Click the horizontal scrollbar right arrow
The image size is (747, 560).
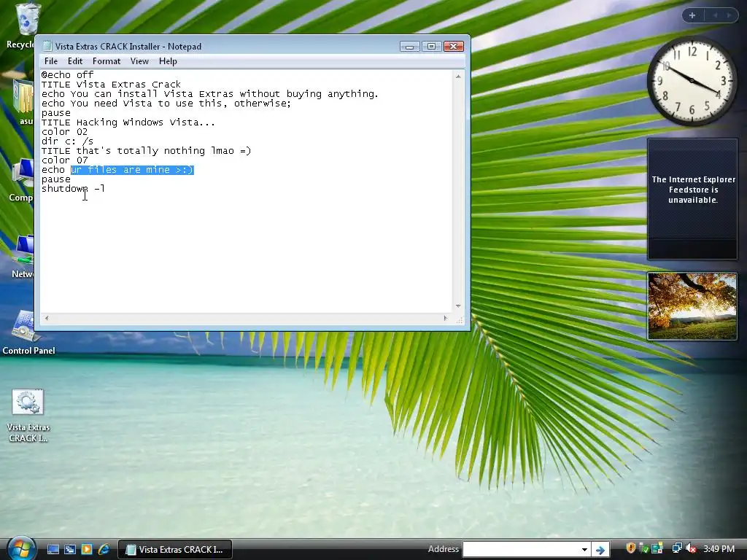pyautogui.click(x=446, y=318)
